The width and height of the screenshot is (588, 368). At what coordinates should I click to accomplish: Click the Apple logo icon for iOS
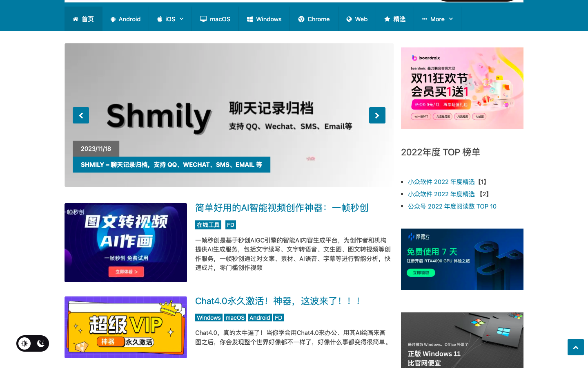[x=160, y=19]
